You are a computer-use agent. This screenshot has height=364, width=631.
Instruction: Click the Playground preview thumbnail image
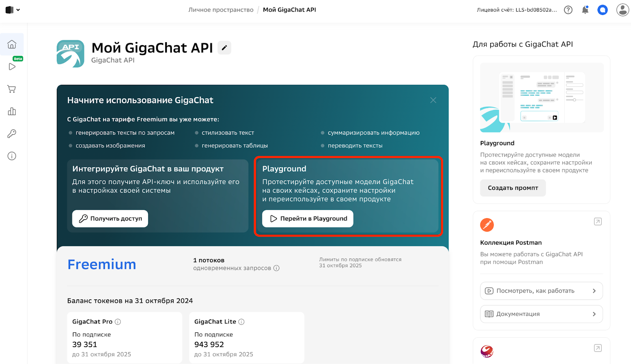[541, 97]
